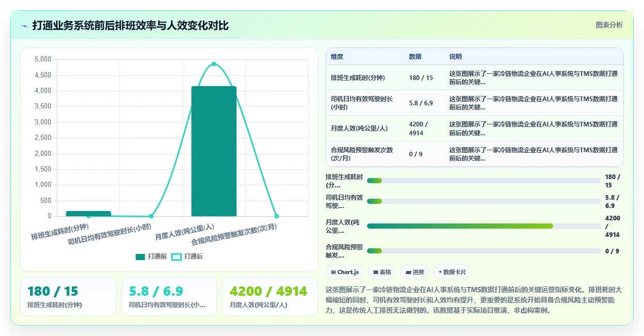644x336 pixels.
Task: Open the 4200 / 4914 data card
Action: (270, 296)
